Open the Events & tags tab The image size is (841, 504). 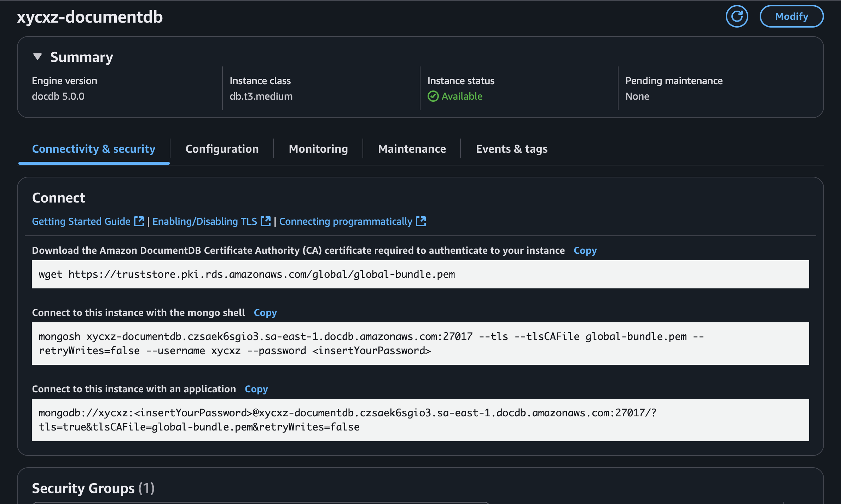tap(511, 149)
